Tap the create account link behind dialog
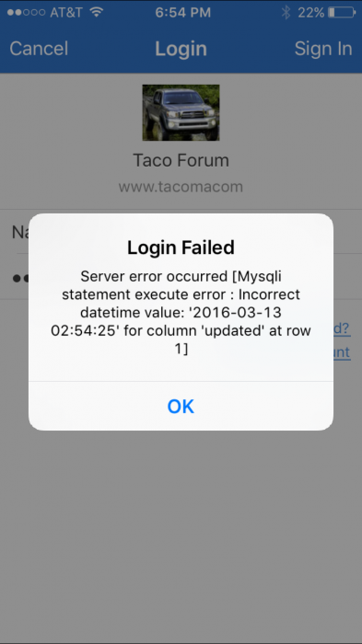 click(x=342, y=352)
